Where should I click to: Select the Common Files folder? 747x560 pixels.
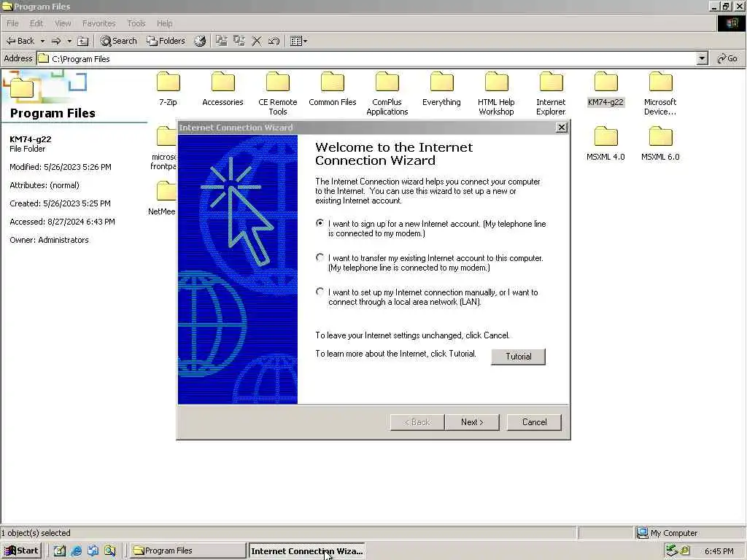tap(333, 88)
